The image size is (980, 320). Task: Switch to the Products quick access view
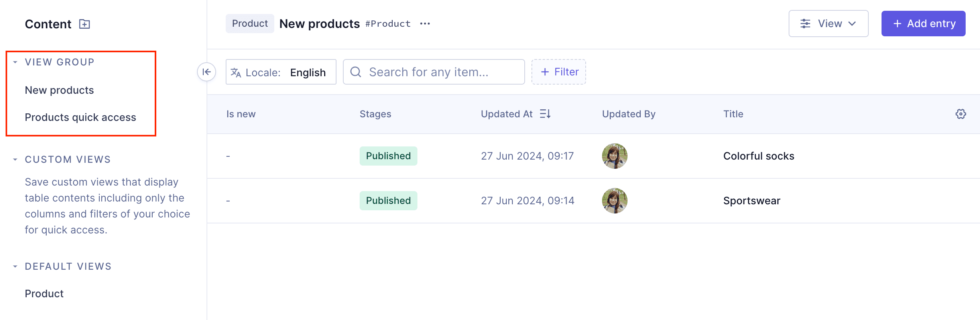click(80, 117)
